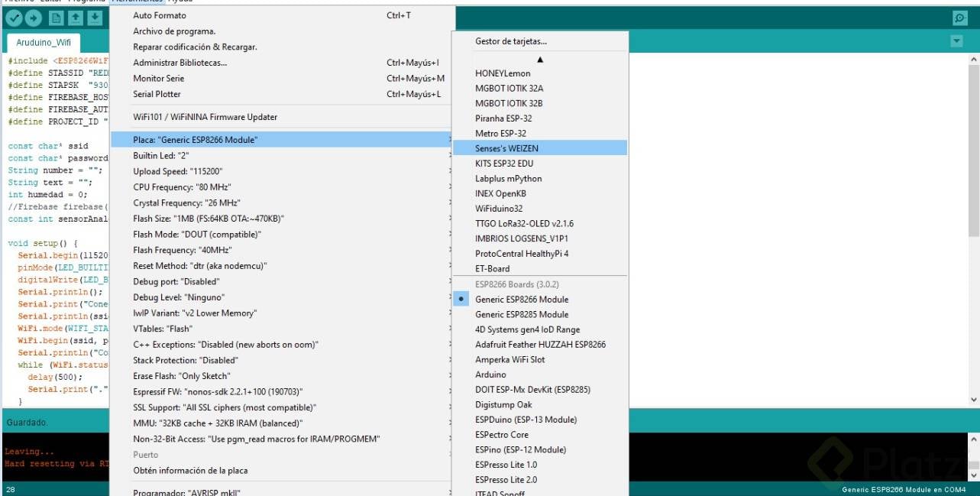The height and width of the screenshot is (496, 980).
Task: Select the ESPresso Lite 1.0 board
Action: [540, 465]
